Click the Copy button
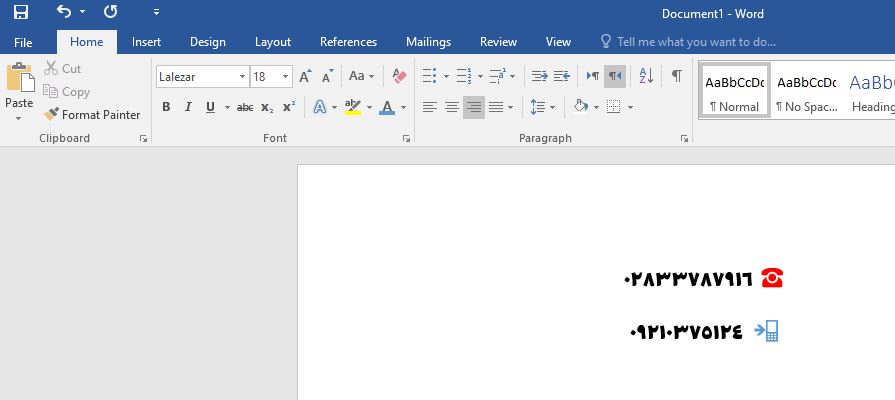This screenshot has width=895, height=400. 67,92
